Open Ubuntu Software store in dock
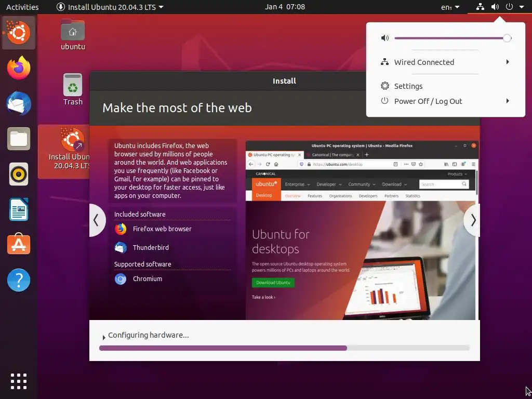 coord(19,244)
